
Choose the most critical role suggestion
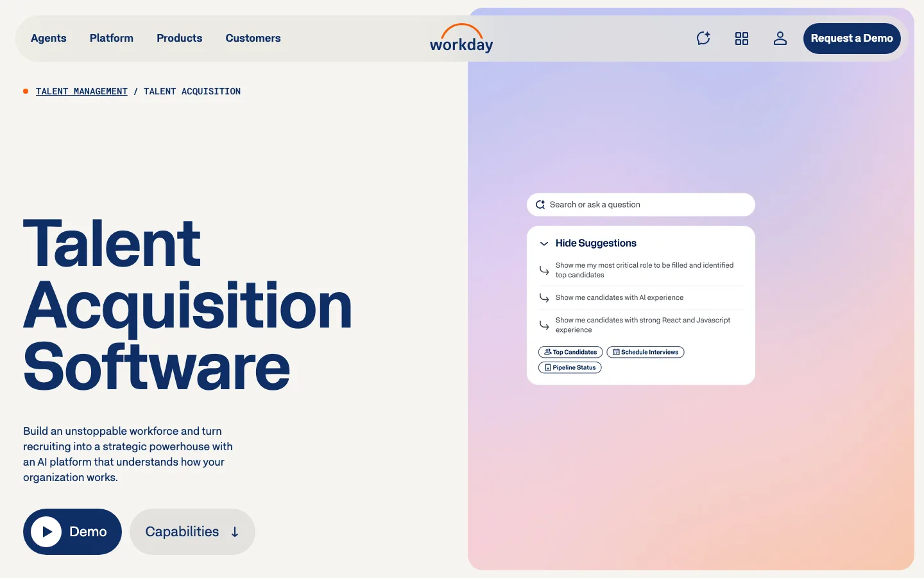(x=641, y=270)
